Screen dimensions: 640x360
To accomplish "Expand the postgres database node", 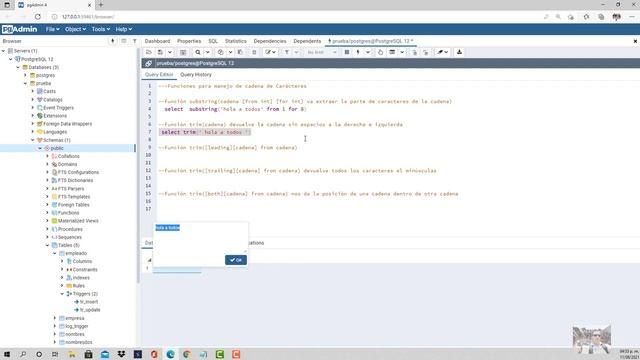I will [25, 76].
